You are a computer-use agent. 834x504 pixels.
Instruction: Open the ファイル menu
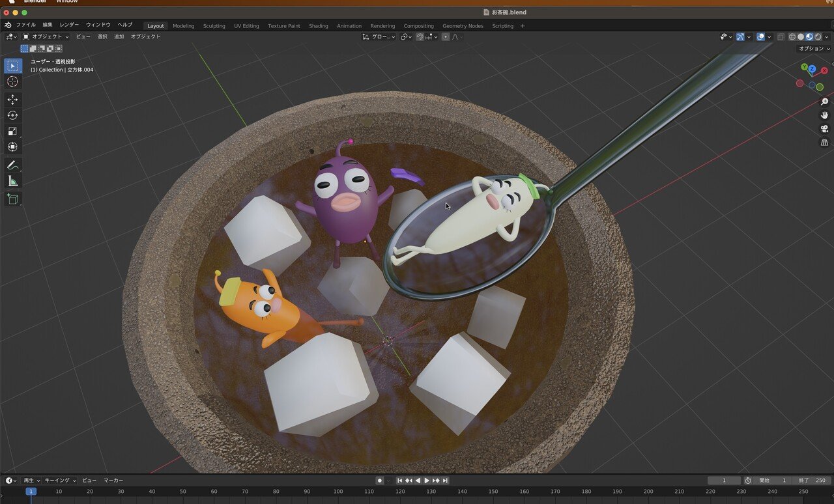pos(25,25)
